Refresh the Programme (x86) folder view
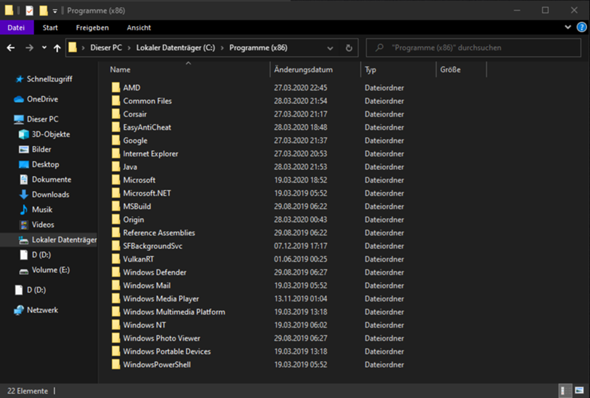Screen dimensions: 590x398 point(349,48)
